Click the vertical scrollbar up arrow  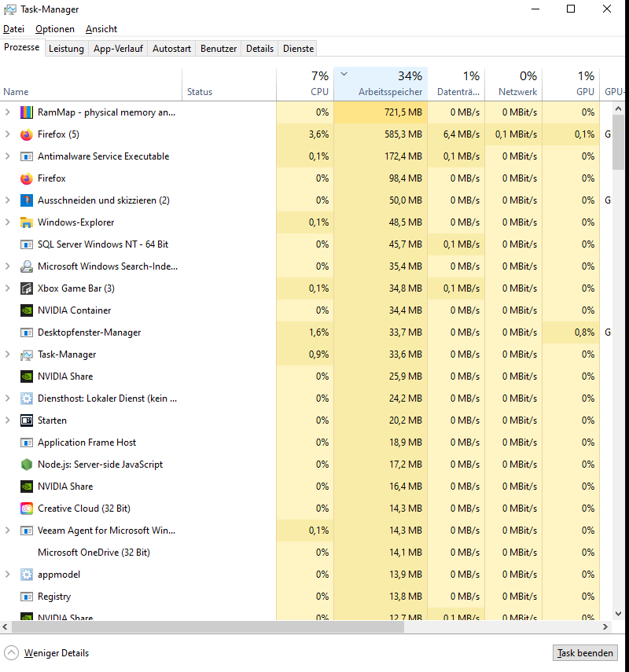pos(618,109)
